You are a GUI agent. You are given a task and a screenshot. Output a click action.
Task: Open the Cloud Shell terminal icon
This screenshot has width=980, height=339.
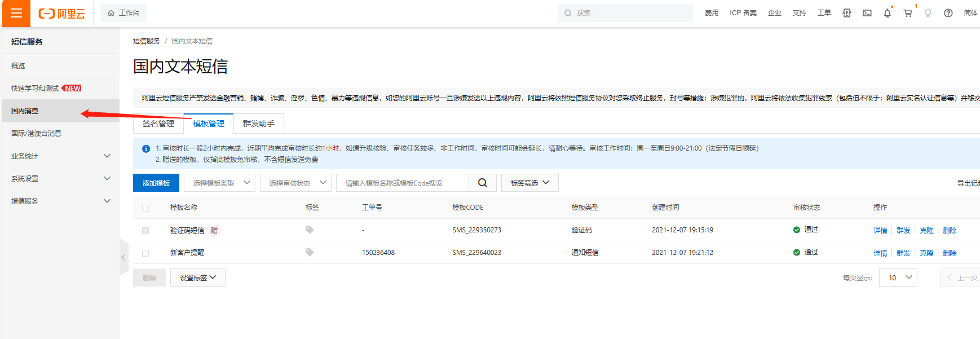[x=867, y=13]
